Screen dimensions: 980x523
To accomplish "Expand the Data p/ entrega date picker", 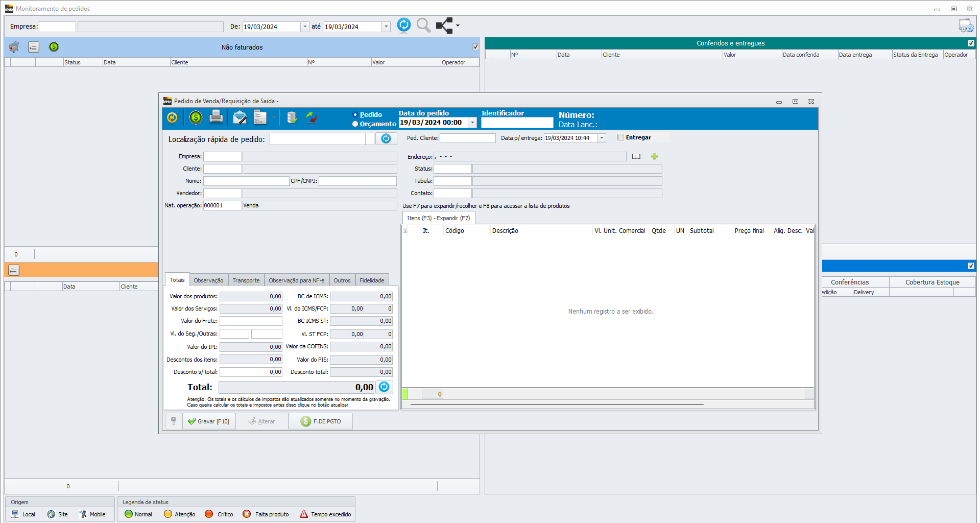I will pyautogui.click(x=602, y=138).
